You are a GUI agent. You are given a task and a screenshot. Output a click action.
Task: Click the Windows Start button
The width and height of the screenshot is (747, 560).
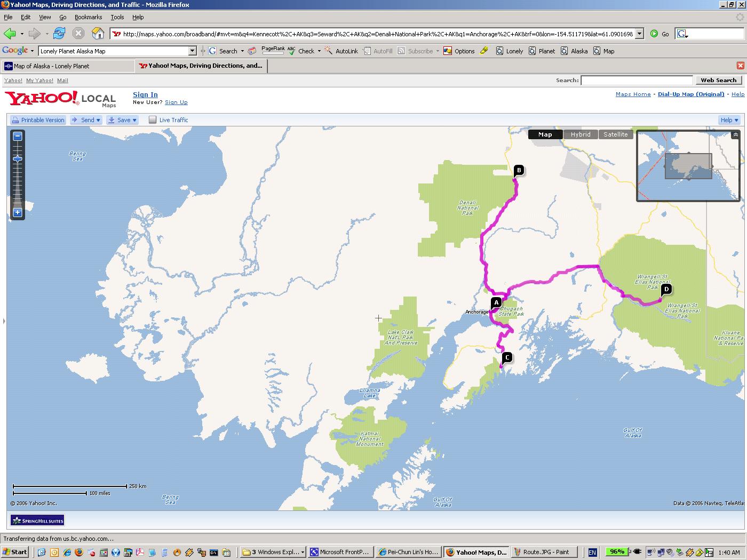click(15, 552)
